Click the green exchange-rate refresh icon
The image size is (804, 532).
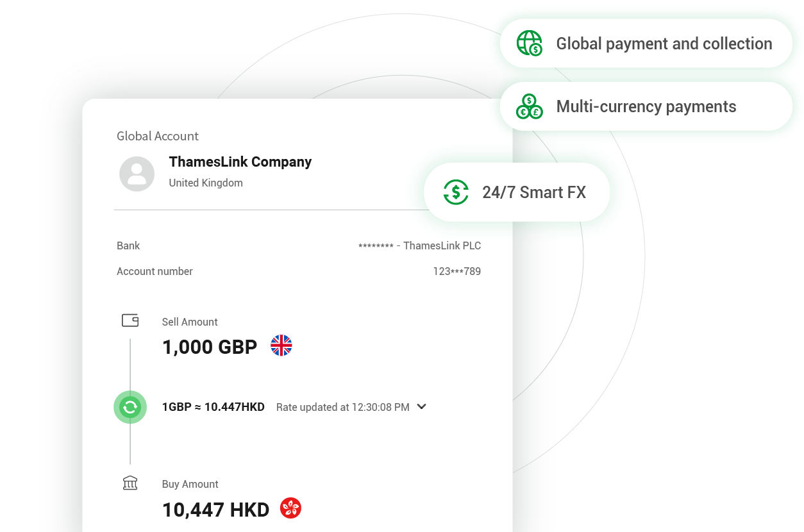[x=130, y=407]
